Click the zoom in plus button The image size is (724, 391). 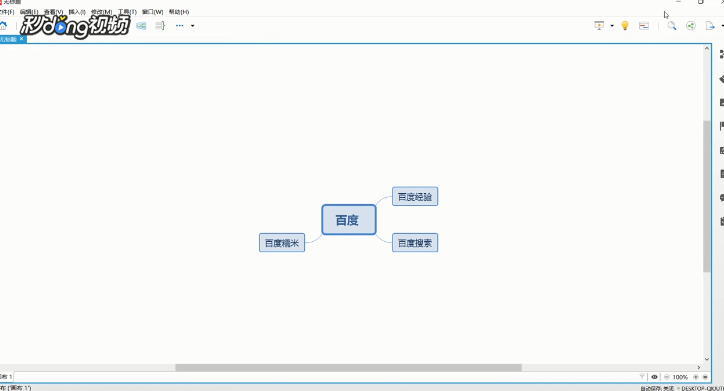click(x=696, y=377)
